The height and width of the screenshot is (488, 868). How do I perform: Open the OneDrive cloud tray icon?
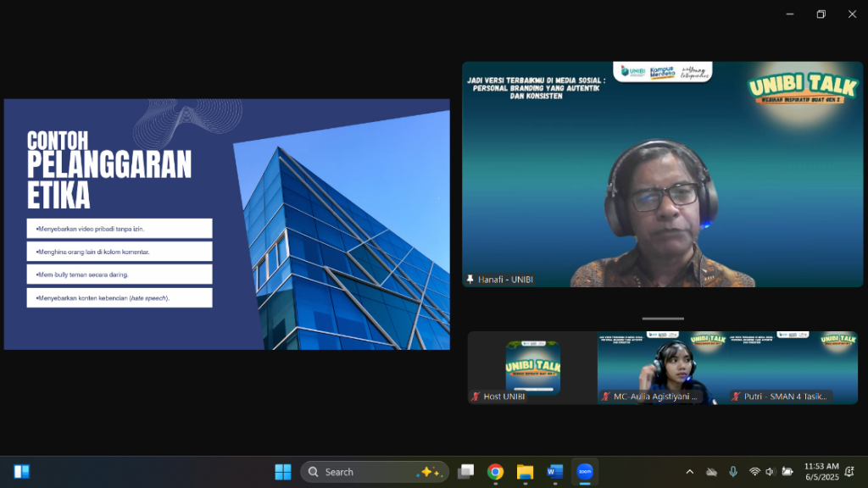click(x=711, y=472)
